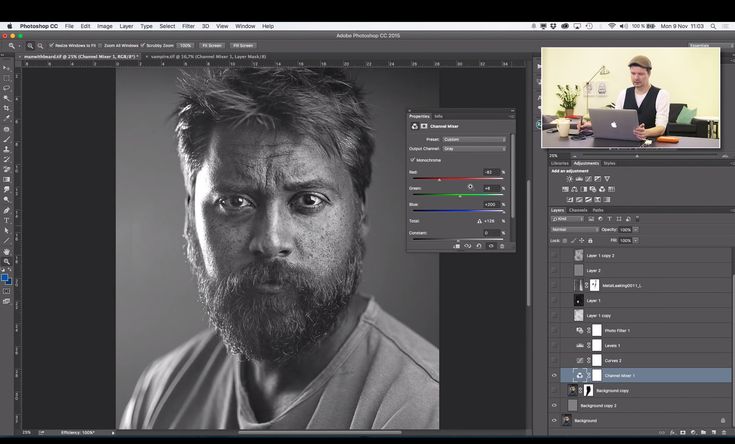Viewport: 735px width, 444px height.
Task: Open the Filter menu
Action: pos(188,26)
